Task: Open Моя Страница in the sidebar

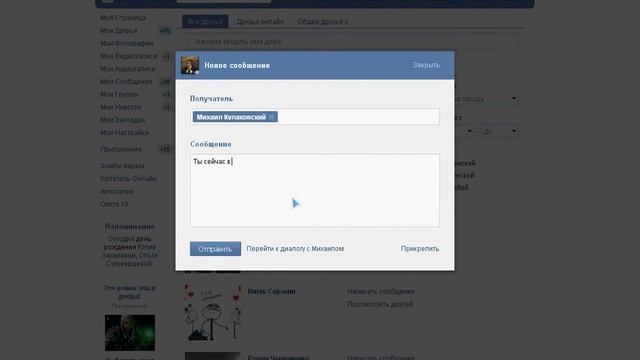Action: 123,18
